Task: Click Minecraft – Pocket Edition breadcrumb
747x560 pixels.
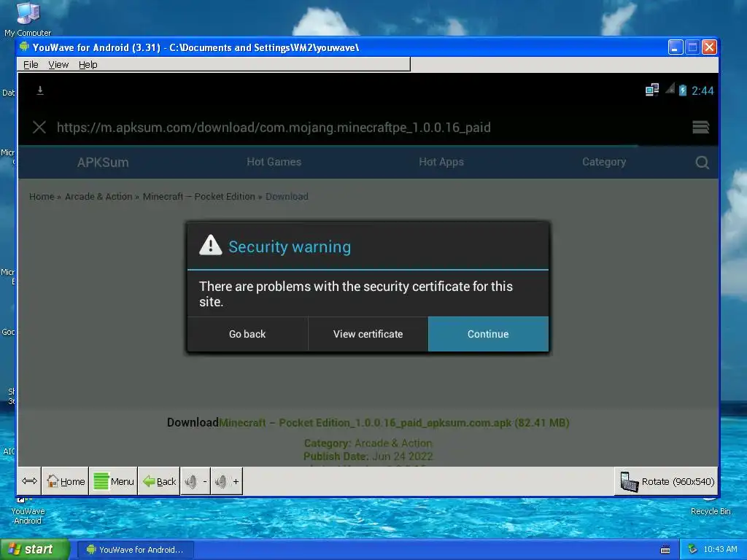Action: coord(198,197)
